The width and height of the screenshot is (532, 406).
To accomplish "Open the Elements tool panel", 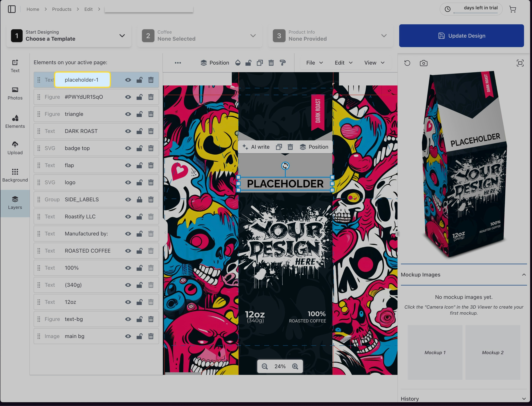I will click(x=15, y=121).
